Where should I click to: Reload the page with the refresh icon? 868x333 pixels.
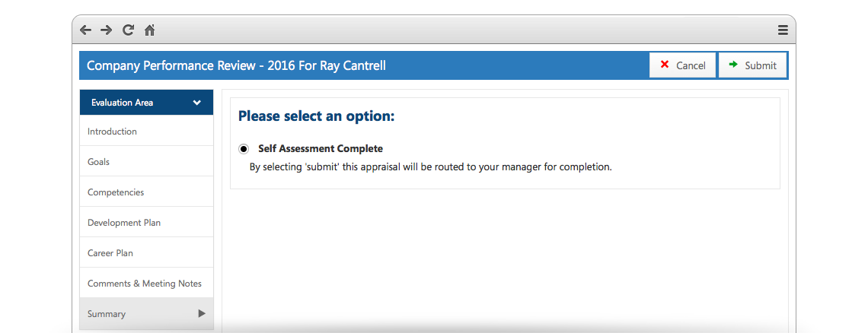[128, 30]
